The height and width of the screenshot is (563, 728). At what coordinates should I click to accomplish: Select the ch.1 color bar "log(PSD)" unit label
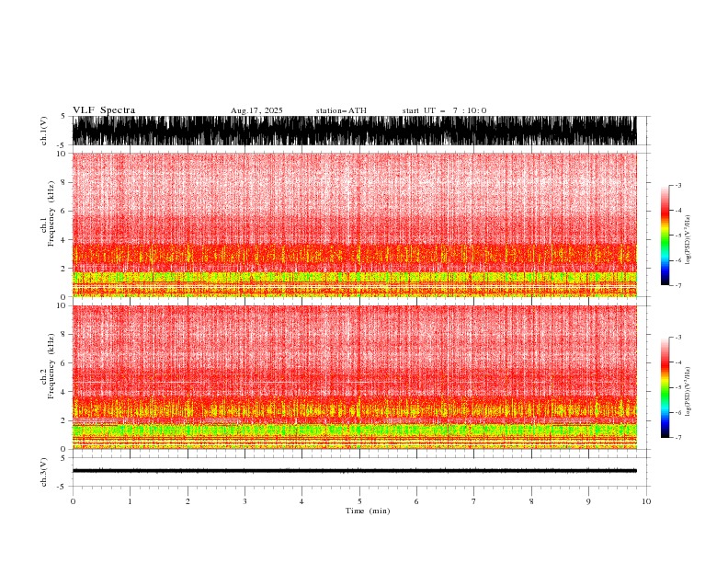688,240
